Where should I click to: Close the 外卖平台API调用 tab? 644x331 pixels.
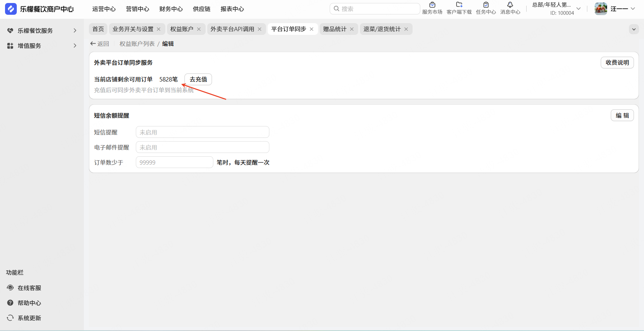(x=260, y=29)
